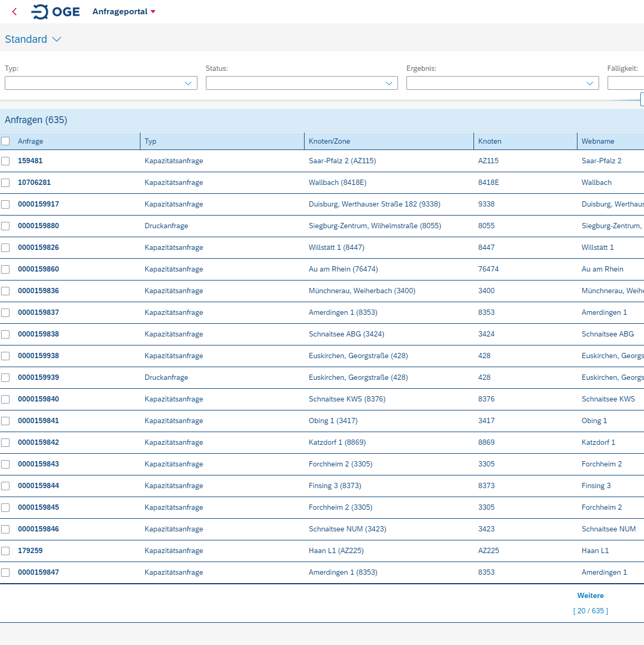Open the Anfrageportal menu
644x645 pixels.
click(124, 12)
